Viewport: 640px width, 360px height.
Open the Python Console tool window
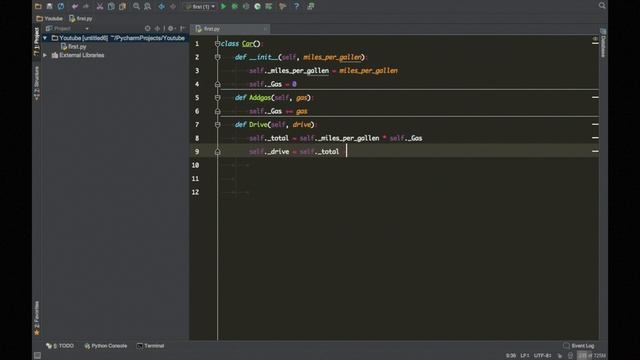[106, 346]
